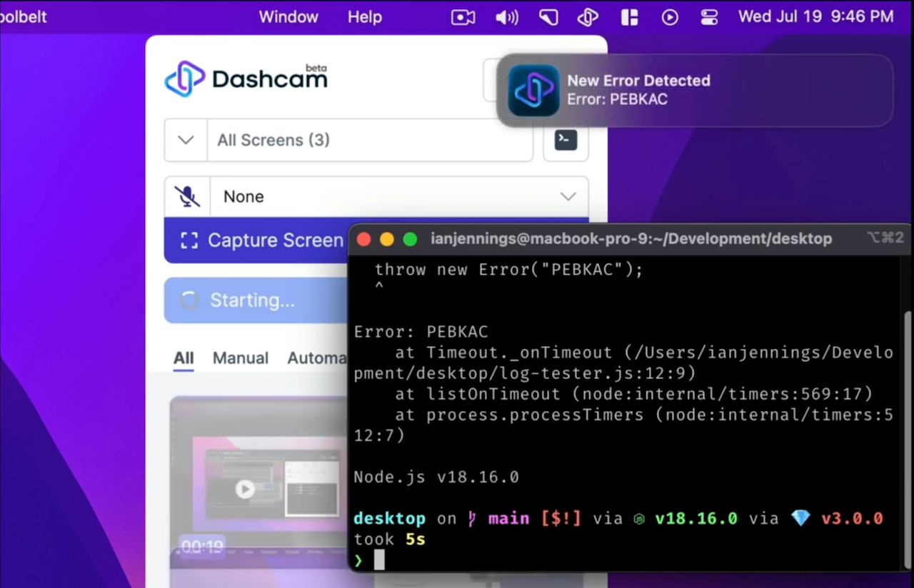Select the Manual tab

tap(241, 358)
